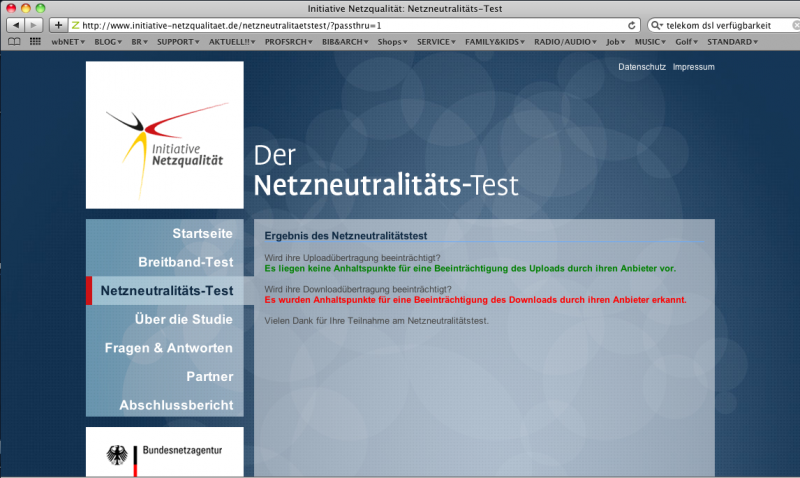The image size is (800, 478).
Task: Open the Top Sites grid icon
Action: pyautogui.click(x=35, y=42)
